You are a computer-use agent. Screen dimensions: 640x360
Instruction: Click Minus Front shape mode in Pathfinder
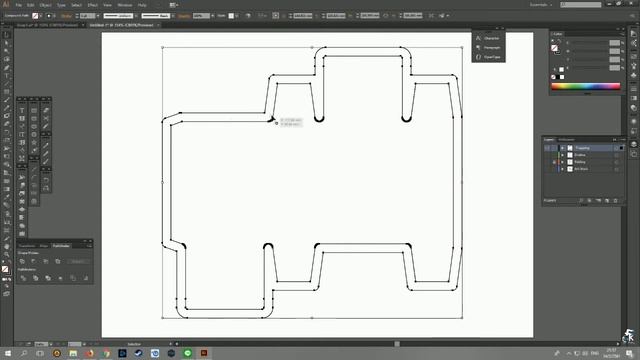tap(34, 261)
